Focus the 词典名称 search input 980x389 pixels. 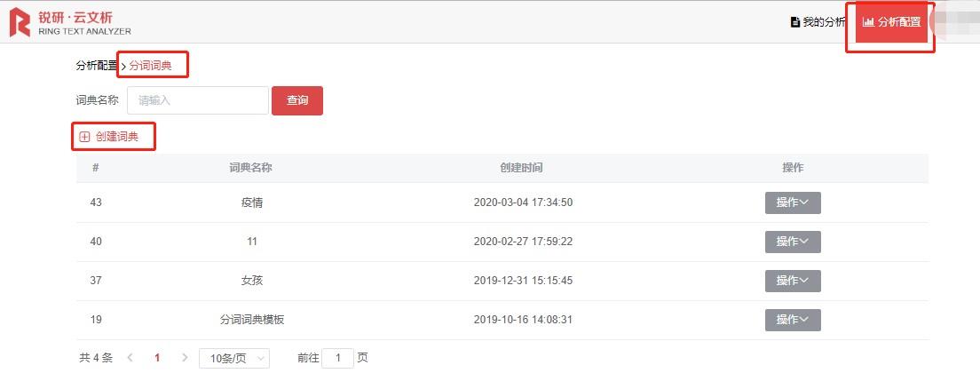click(198, 100)
